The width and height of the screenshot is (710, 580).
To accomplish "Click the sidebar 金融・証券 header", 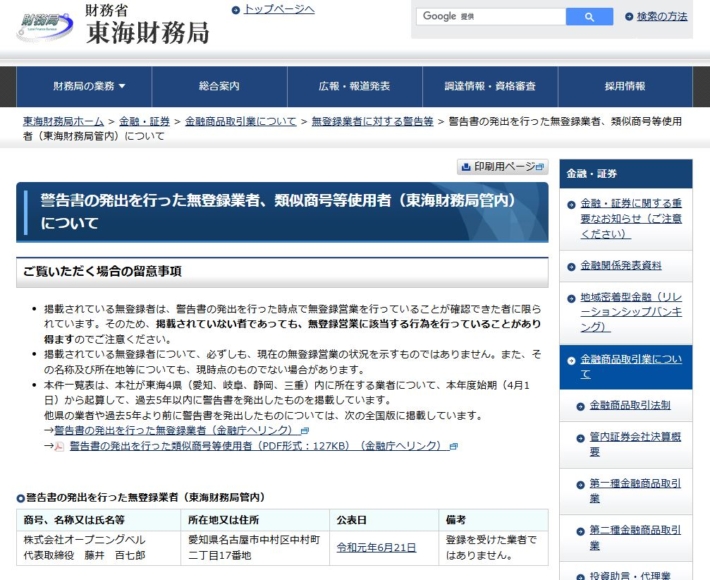I will (x=626, y=174).
